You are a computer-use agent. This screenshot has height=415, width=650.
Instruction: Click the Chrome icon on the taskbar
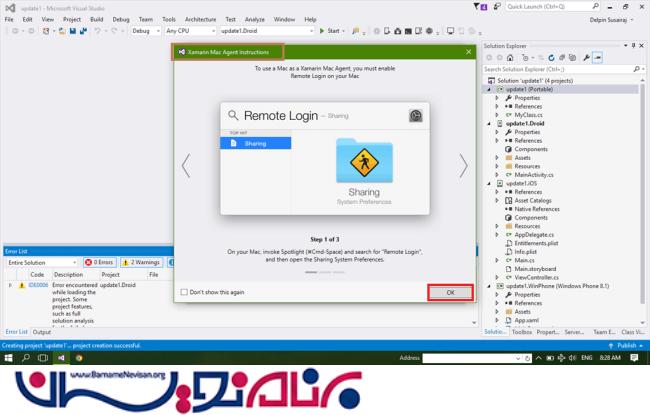[x=79, y=358]
